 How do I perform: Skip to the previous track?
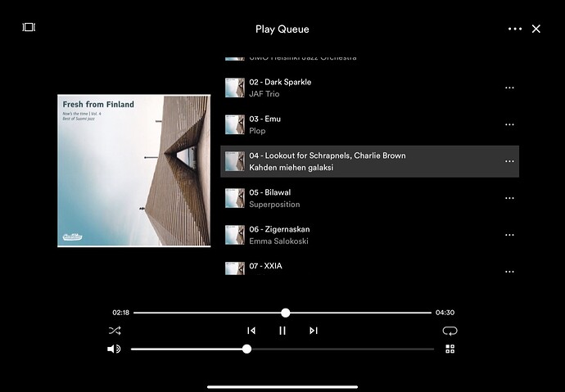(251, 331)
